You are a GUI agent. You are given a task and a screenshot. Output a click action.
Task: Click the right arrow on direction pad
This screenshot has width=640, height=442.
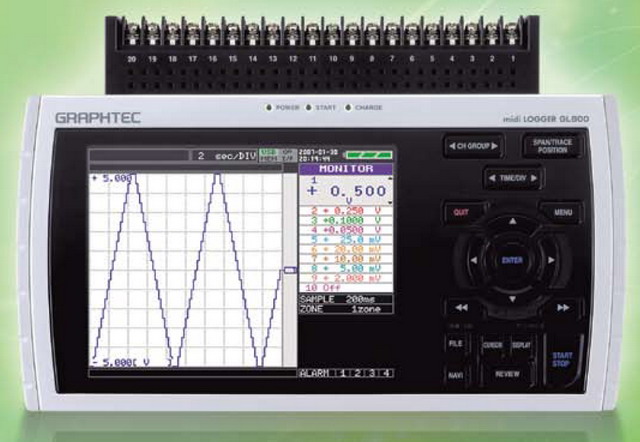551,260
